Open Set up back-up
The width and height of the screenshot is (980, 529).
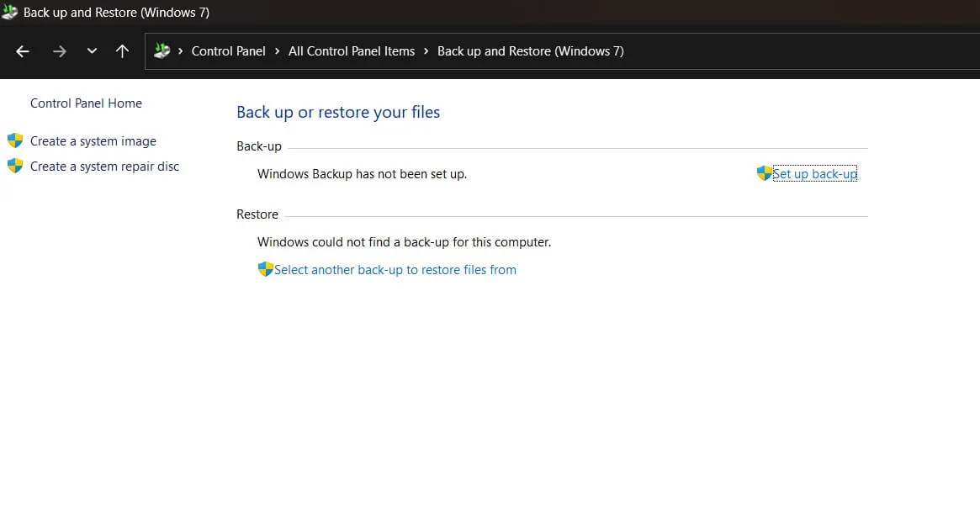(814, 173)
